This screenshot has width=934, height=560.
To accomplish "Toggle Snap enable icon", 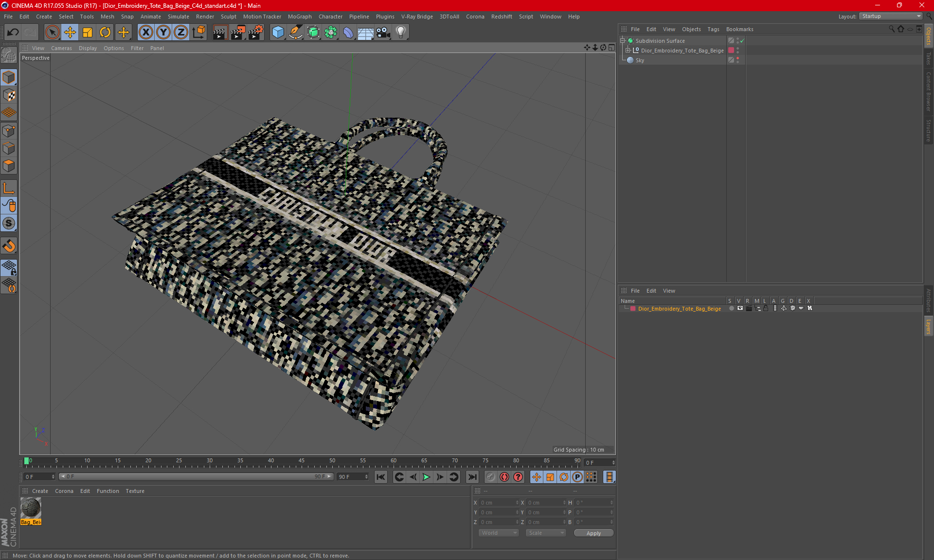I will click(x=9, y=223).
